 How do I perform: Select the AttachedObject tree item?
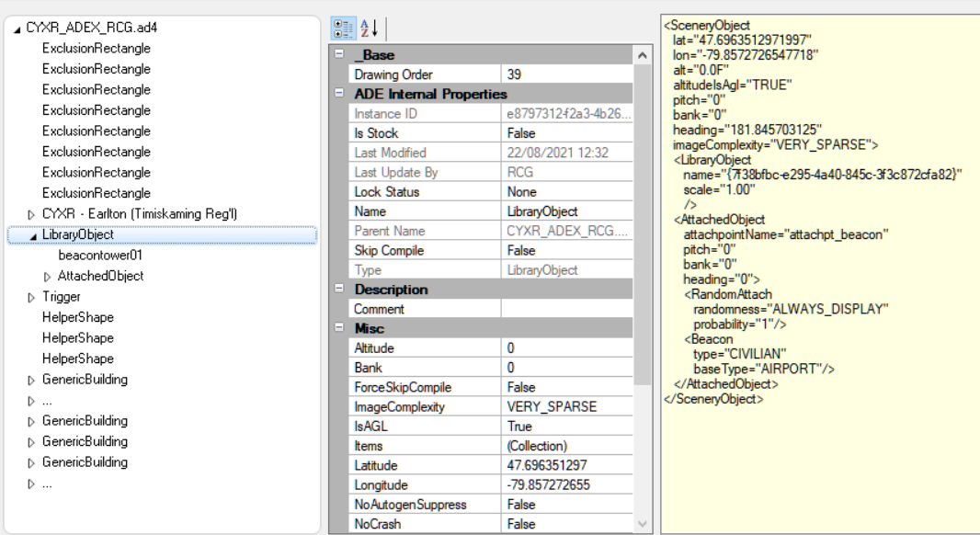click(100, 276)
